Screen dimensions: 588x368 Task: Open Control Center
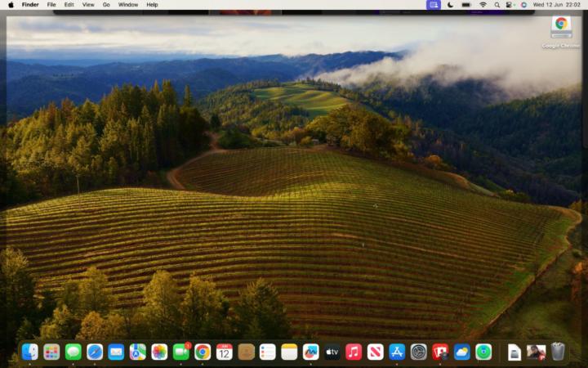510,5
